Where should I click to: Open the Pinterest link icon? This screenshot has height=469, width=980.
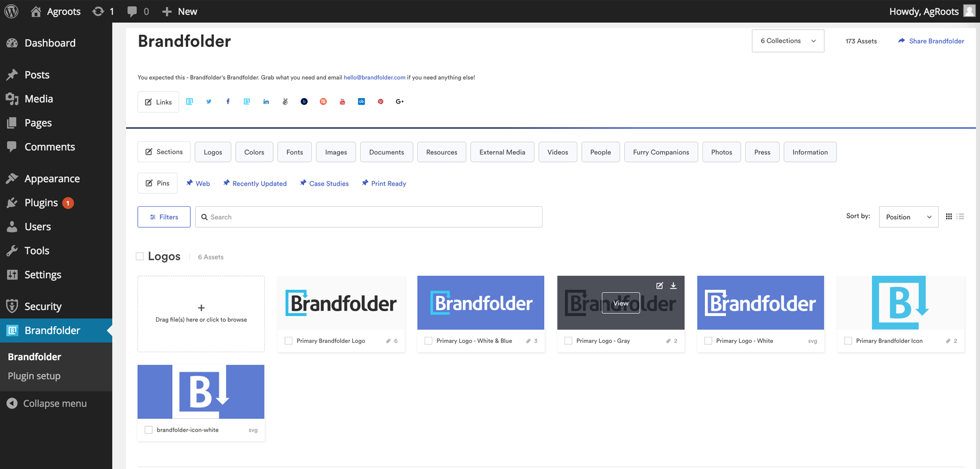pyautogui.click(x=380, y=102)
